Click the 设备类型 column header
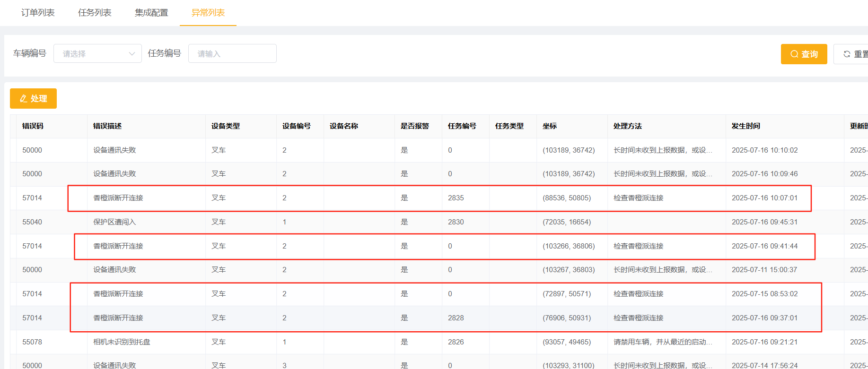 tap(226, 126)
